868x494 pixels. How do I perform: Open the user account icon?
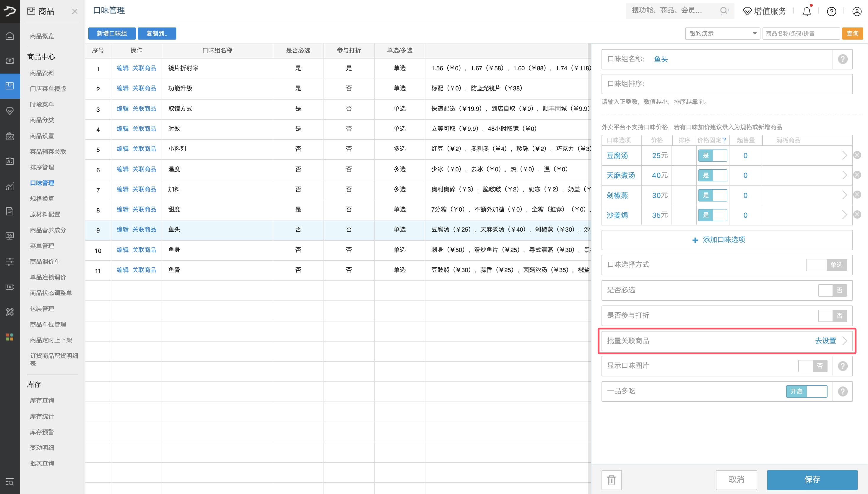(856, 12)
